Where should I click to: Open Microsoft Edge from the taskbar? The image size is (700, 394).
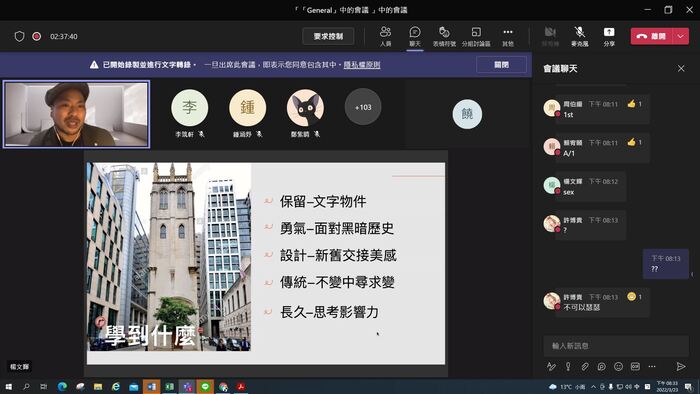click(x=62, y=386)
